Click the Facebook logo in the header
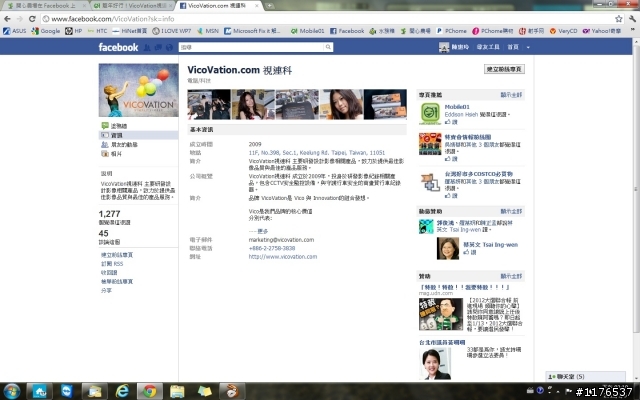The image size is (640, 400). 118,47
